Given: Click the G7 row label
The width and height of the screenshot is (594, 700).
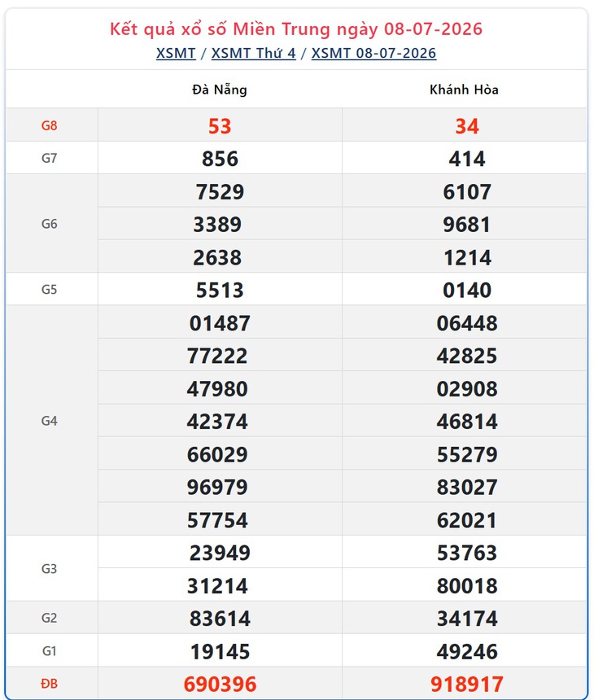Looking at the screenshot, I should pos(49,158).
